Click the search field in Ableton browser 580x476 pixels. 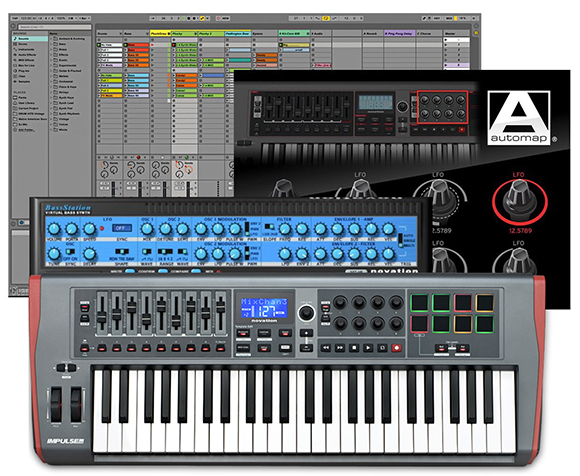tap(55, 27)
